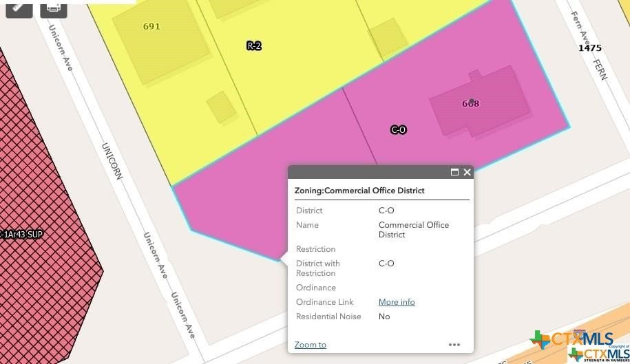Click the UNICORN street name label
This screenshot has width=630, height=364.
click(x=112, y=160)
